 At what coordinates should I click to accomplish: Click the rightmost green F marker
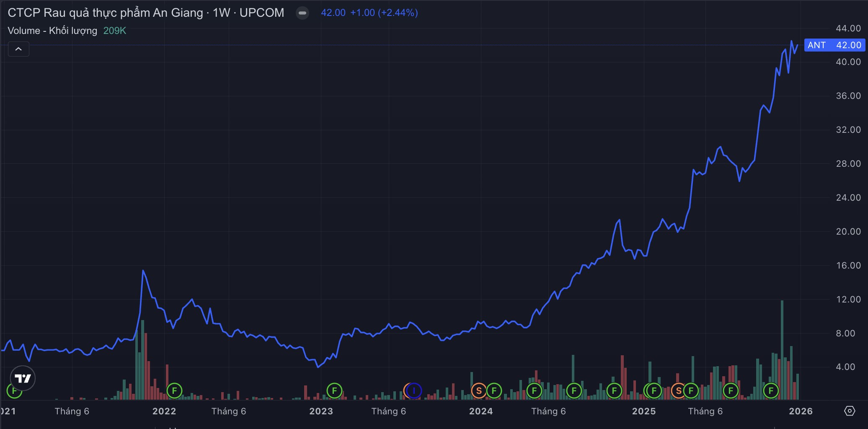[x=771, y=391]
